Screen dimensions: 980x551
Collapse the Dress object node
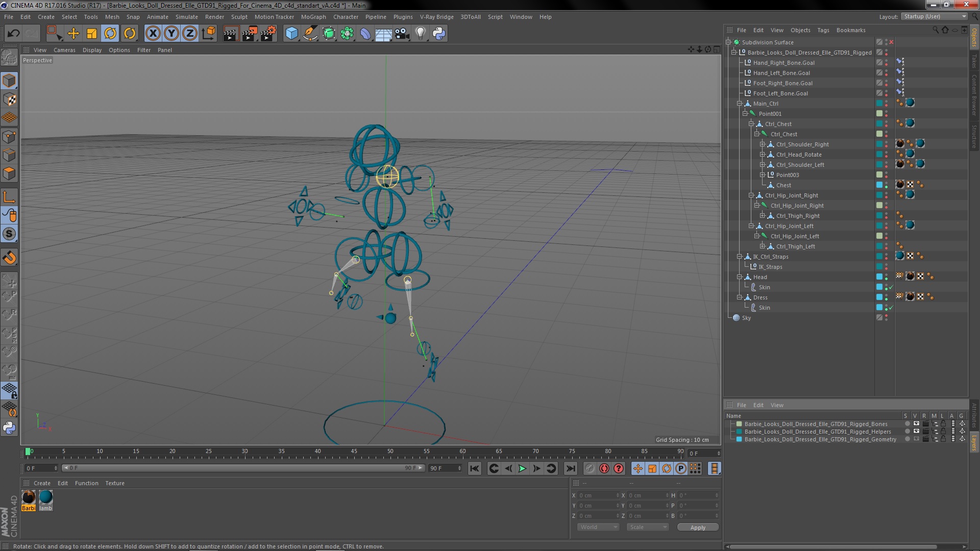coord(739,297)
